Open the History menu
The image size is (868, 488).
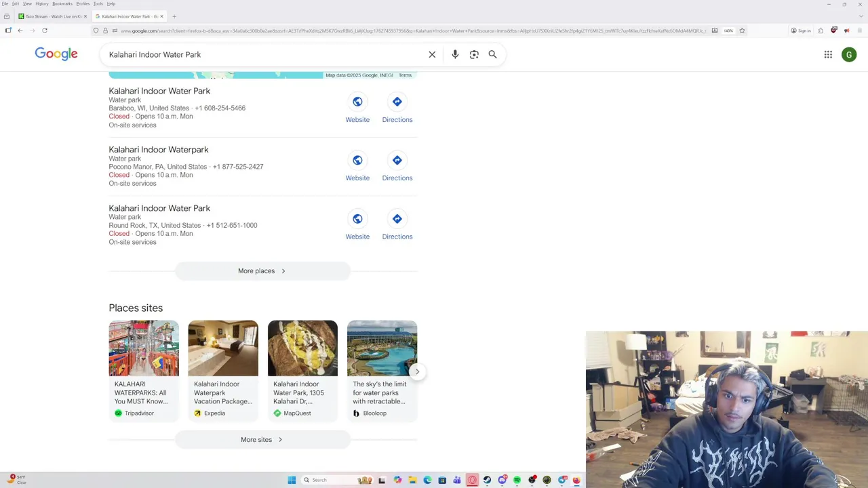coord(42,3)
